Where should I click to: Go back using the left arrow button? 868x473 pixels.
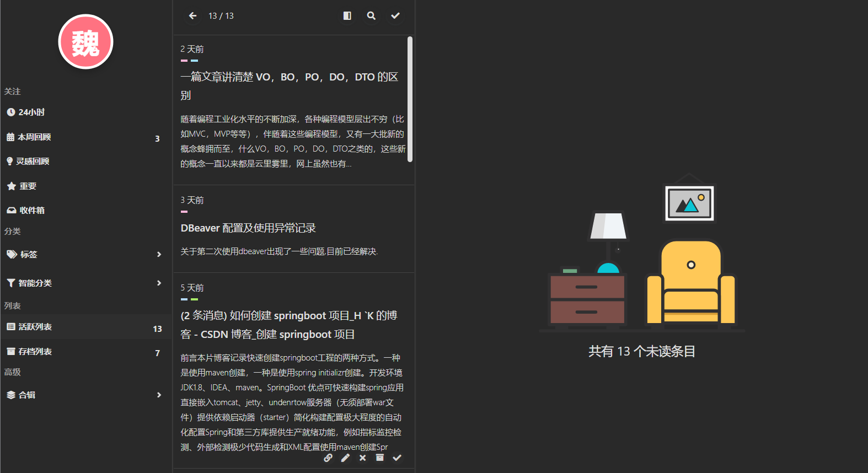[x=192, y=16]
